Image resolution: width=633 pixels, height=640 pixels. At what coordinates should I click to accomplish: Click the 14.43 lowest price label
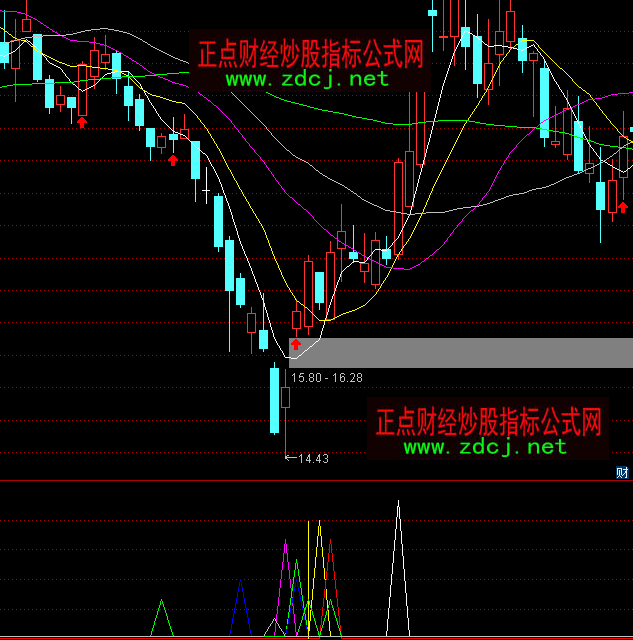(x=314, y=459)
